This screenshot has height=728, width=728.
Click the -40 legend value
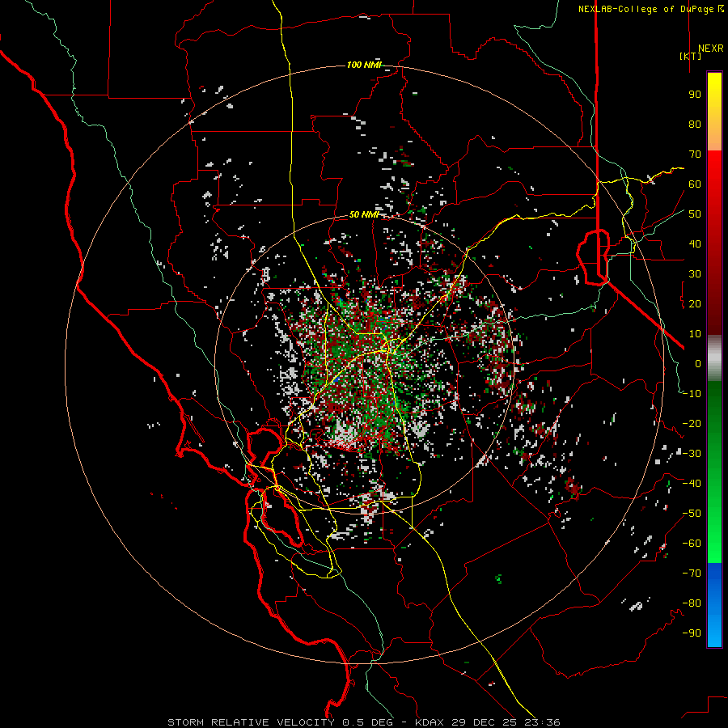pos(692,484)
